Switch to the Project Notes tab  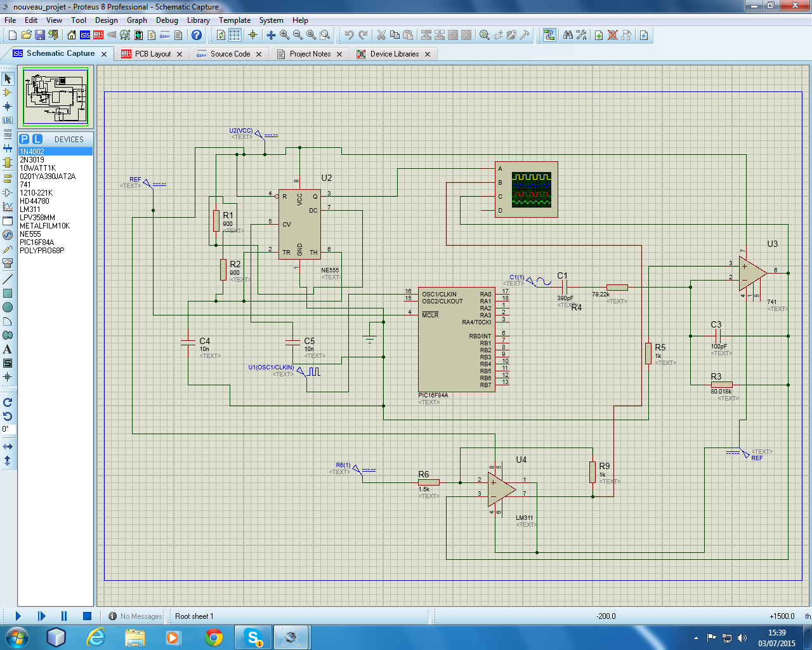coord(310,54)
